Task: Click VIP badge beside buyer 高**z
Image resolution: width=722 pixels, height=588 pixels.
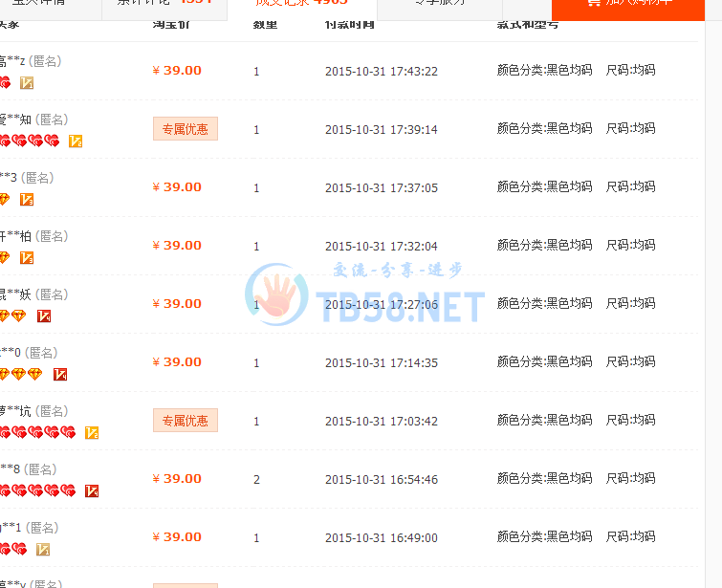Action: (27, 83)
